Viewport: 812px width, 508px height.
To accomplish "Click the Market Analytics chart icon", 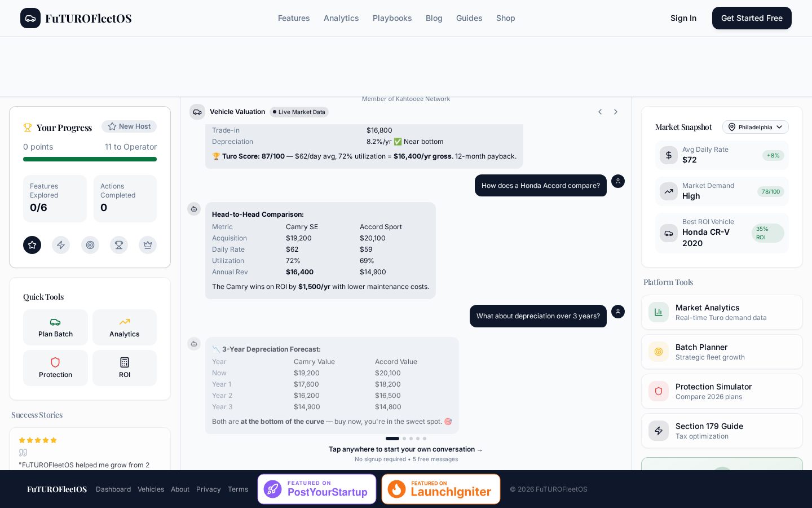I will [659, 312].
